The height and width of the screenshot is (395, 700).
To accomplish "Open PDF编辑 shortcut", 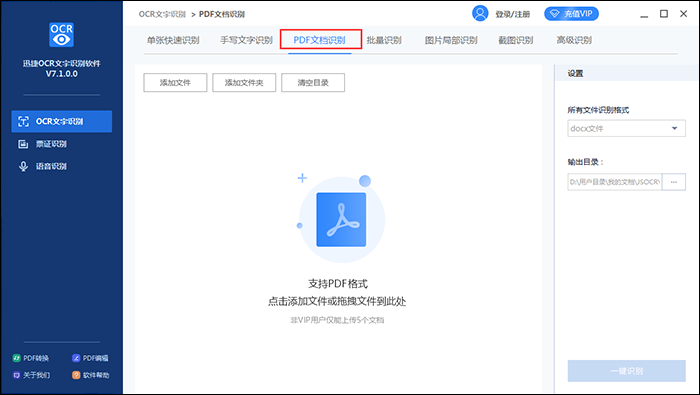I will [x=90, y=358].
